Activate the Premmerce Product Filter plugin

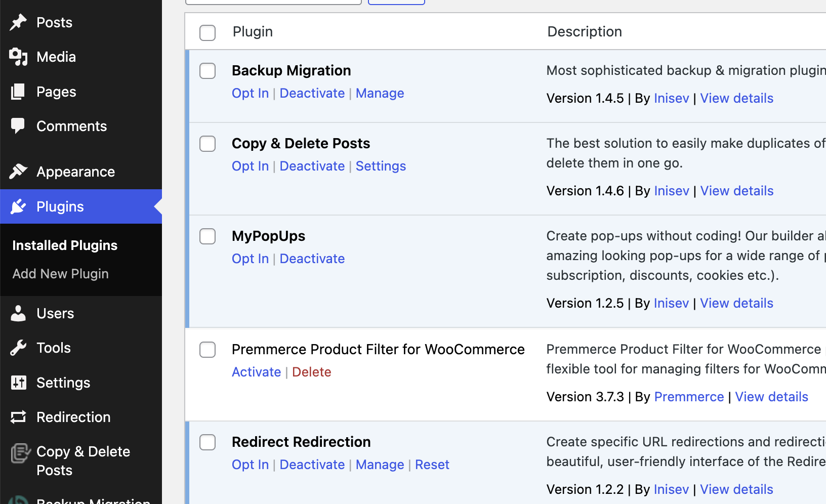tap(256, 372)
